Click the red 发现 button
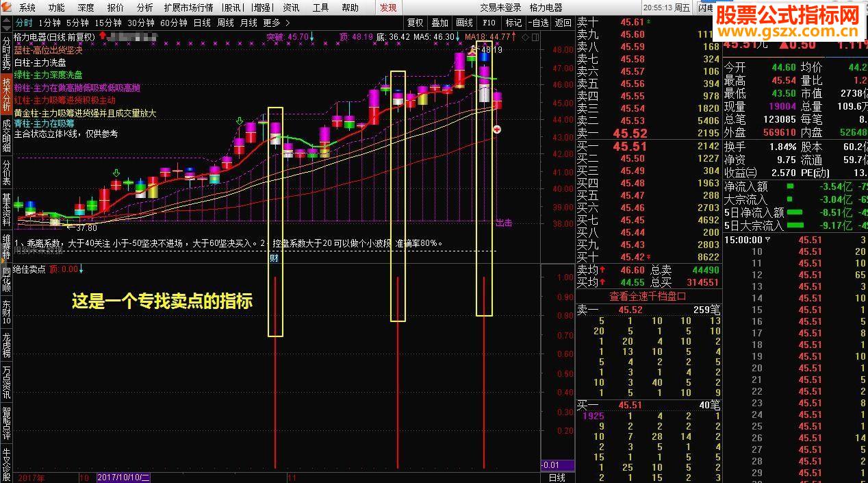 click(x=388, y=8)
